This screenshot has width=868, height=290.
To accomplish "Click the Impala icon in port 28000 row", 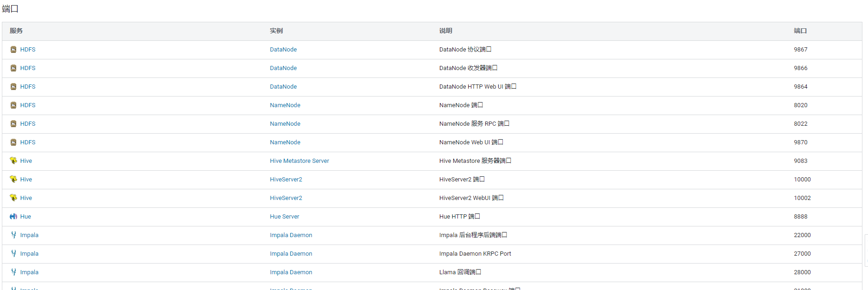I will (13, 272).
